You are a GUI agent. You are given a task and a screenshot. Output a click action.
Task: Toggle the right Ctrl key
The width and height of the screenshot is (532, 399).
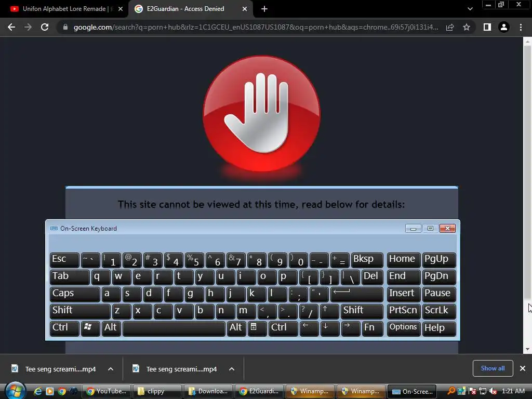click(283, 328)
